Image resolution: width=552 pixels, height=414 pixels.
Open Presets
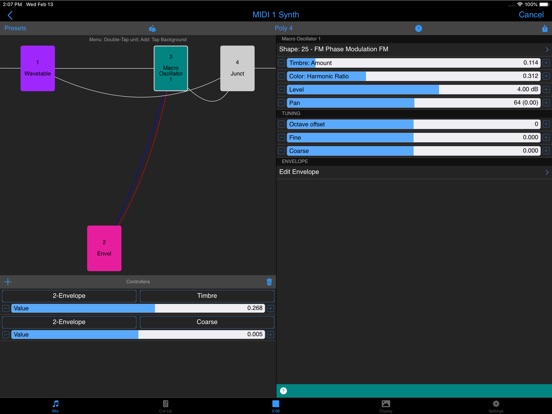coord(15,28)
